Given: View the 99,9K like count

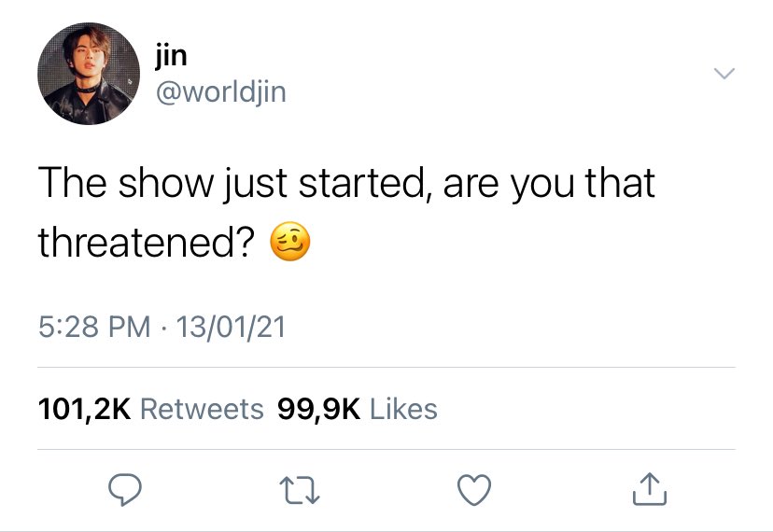Looking at the screenshot, I should coord(319,409).
